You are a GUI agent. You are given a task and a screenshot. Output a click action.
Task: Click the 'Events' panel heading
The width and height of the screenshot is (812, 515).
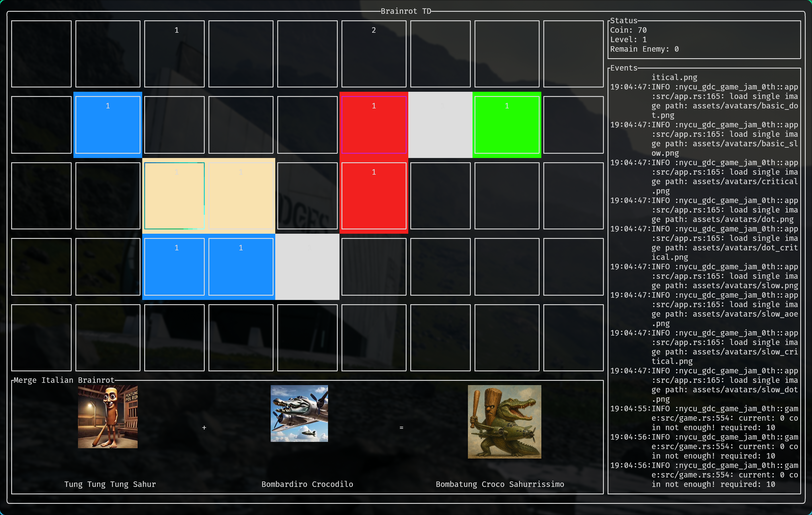(x=624, y=68)
